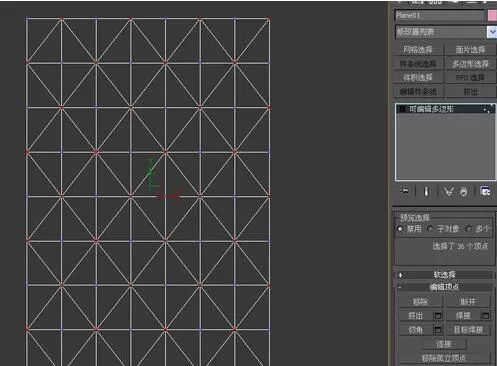
Task: Select the 多个 preview selection radio
Action: pos(468,229)
